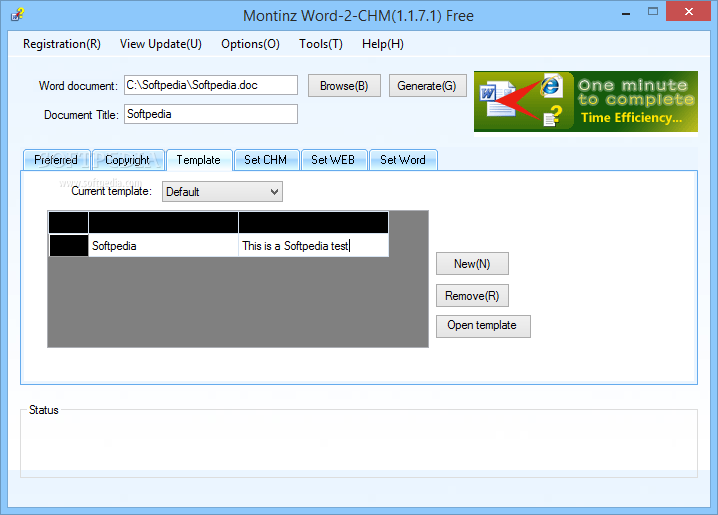Switch to the Set Word tab

[403, 160]
